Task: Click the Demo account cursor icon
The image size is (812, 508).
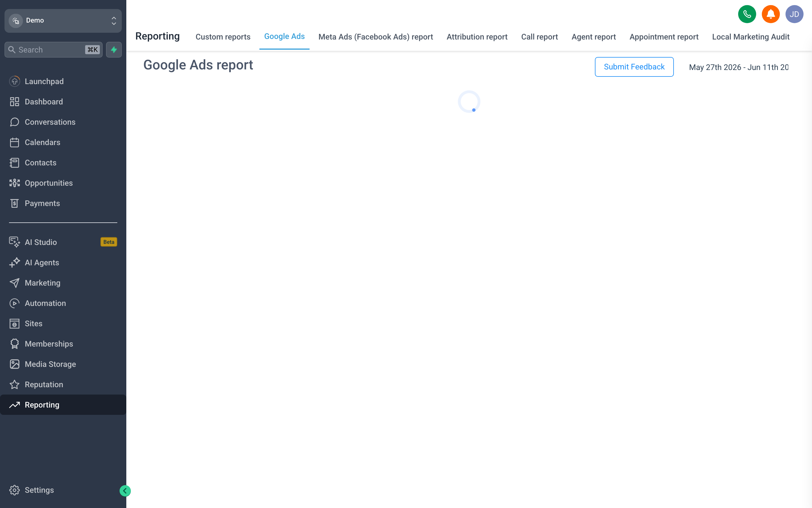Action: (16, 21)
